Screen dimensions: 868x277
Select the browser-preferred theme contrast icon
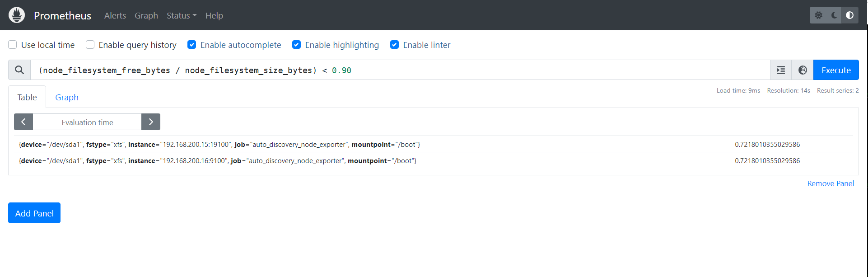tap(849, 15)
